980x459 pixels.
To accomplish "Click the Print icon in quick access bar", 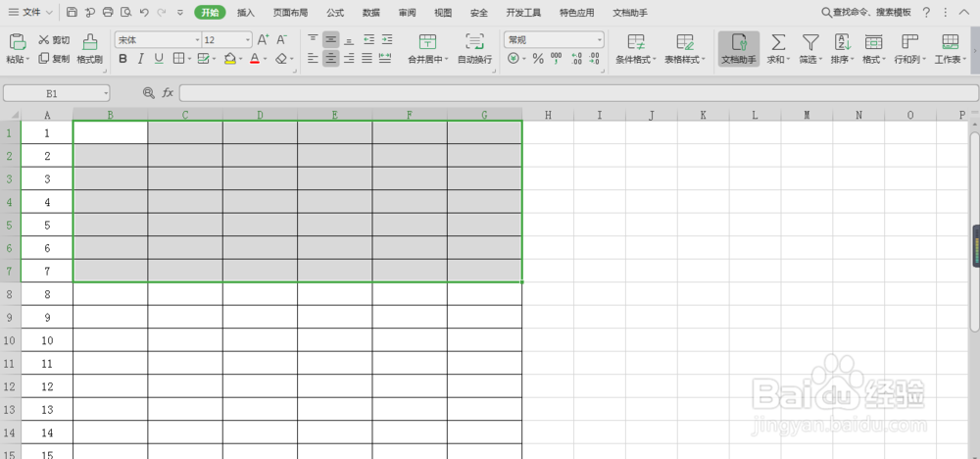I will (108, 12).
